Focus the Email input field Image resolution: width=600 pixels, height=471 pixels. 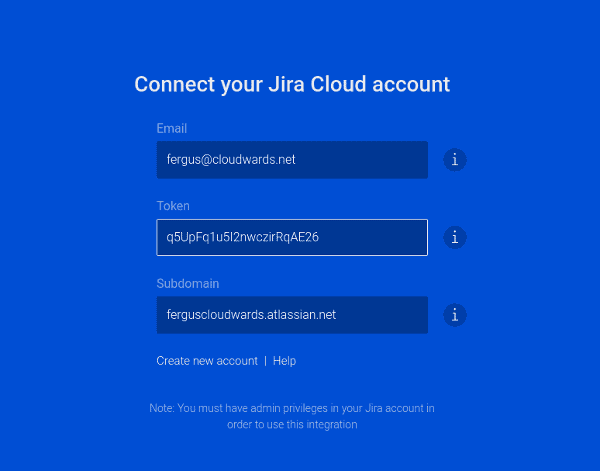coord(292,160)
